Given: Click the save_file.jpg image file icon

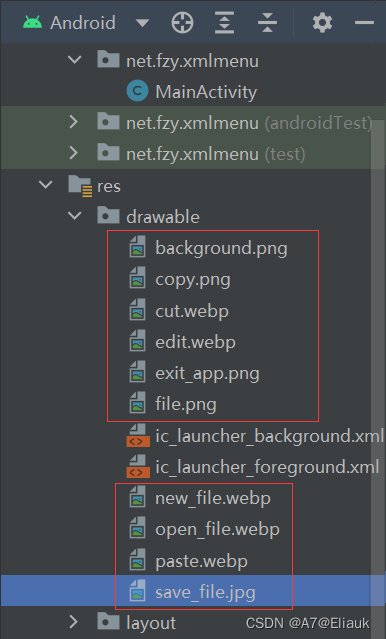Looking at the screenshot, I should [x=137, y=590].
